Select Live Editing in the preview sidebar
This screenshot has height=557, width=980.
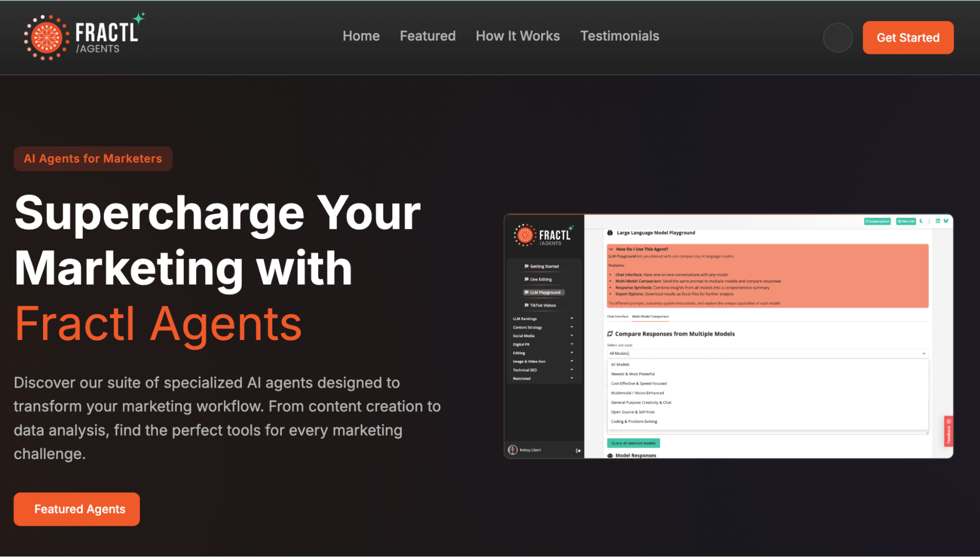click(x=538, y=279)
